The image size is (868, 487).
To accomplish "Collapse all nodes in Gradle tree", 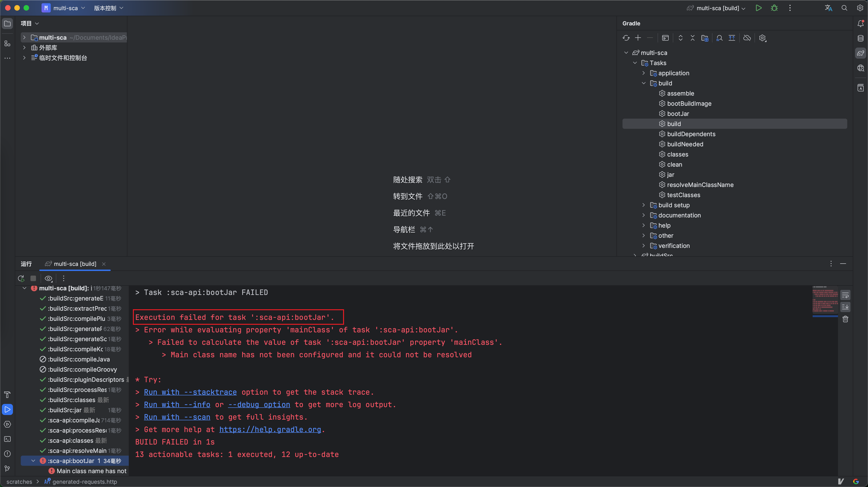I will click(x=692, y=38).
